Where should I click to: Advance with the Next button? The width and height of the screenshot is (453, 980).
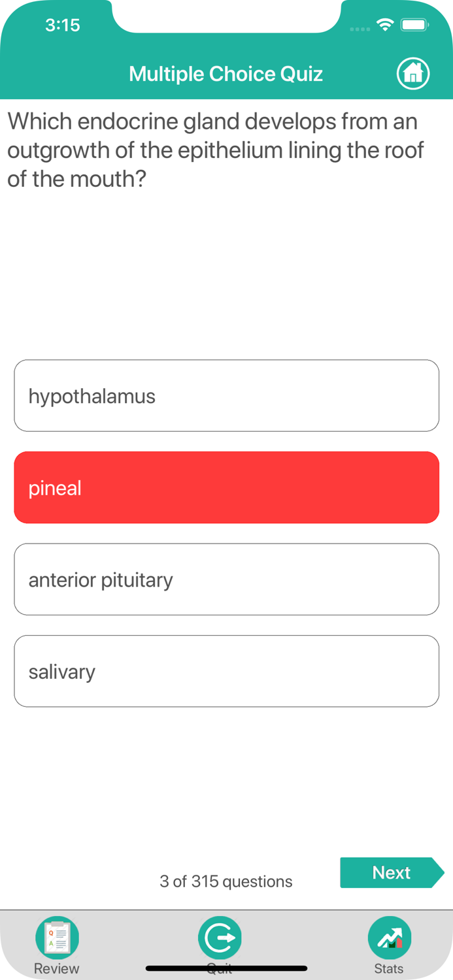click(x=391, y=872)
